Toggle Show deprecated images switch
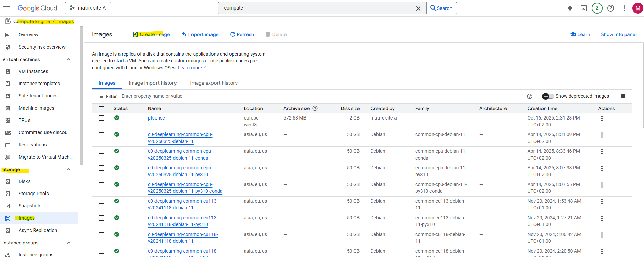 click(548, 96)
